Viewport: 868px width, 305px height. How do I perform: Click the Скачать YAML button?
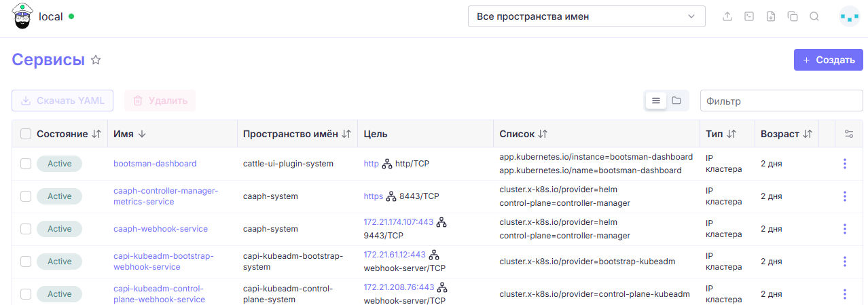pos(62,101)
